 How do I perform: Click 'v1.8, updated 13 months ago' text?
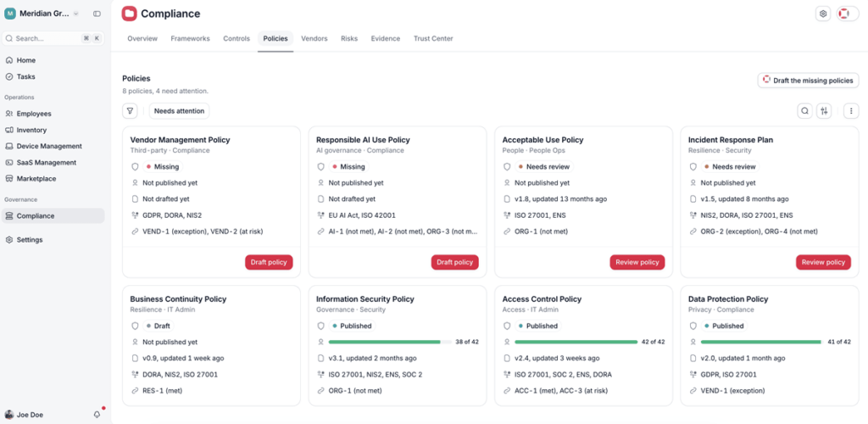coord(559,199)
